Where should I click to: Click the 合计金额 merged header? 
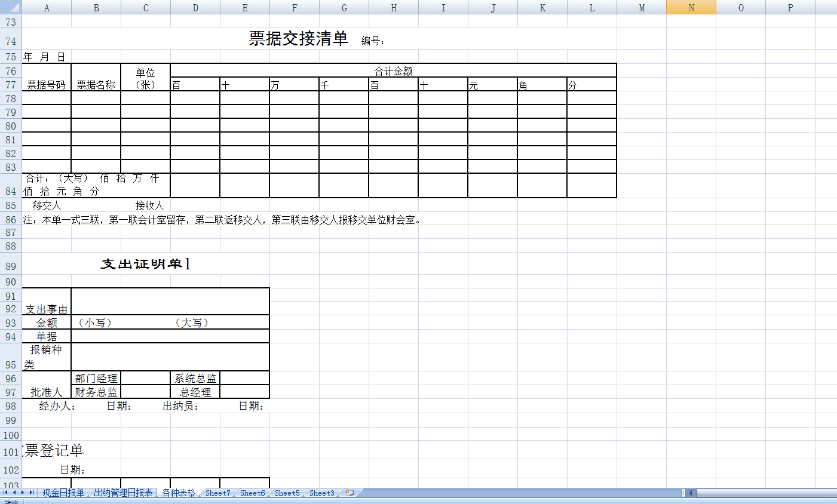click(393, 70)
